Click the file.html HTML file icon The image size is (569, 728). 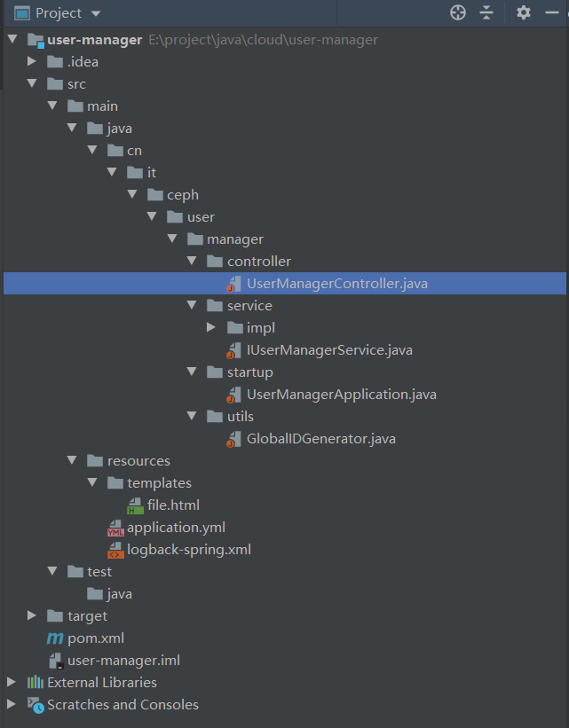[135, 506]
